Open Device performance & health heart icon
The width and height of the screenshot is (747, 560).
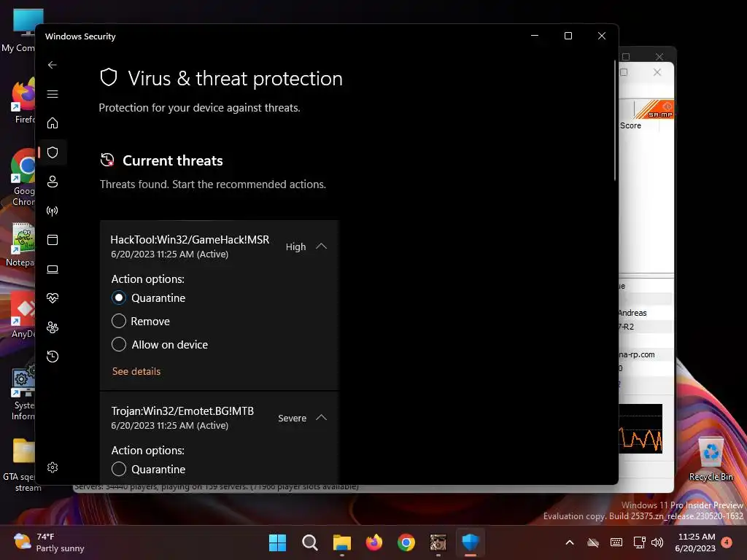point(53,298)
